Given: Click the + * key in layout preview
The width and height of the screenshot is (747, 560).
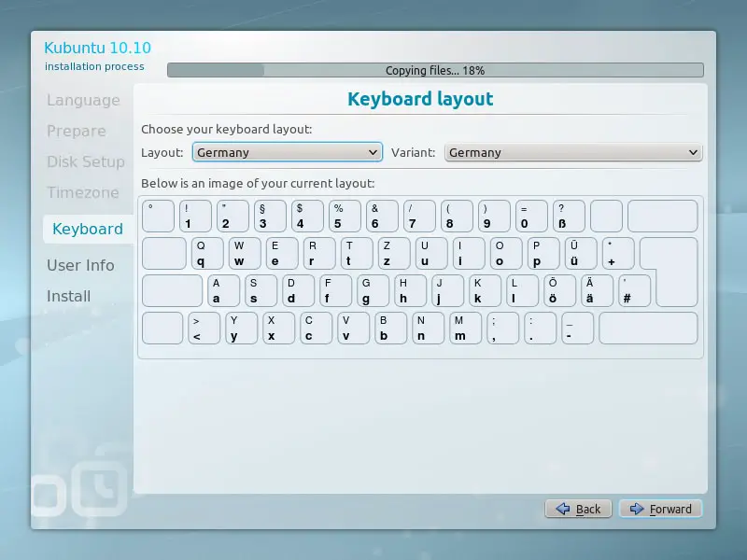Looking at the screenshot, I should [618, 253].
